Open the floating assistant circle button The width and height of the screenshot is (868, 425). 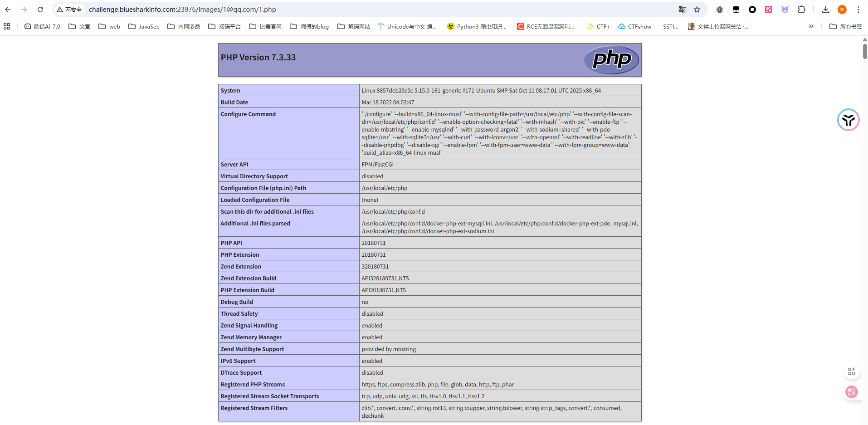tap(848, 120)
